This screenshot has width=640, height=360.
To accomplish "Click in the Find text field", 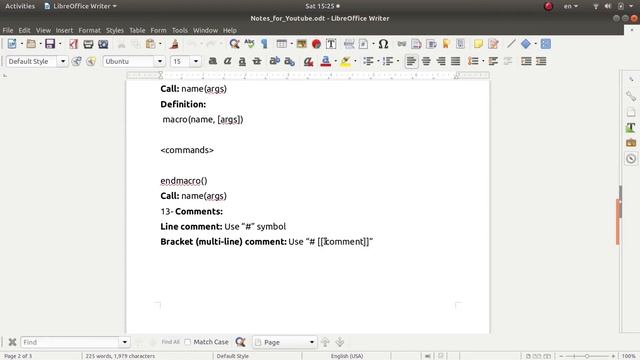I will click(71, 342).
